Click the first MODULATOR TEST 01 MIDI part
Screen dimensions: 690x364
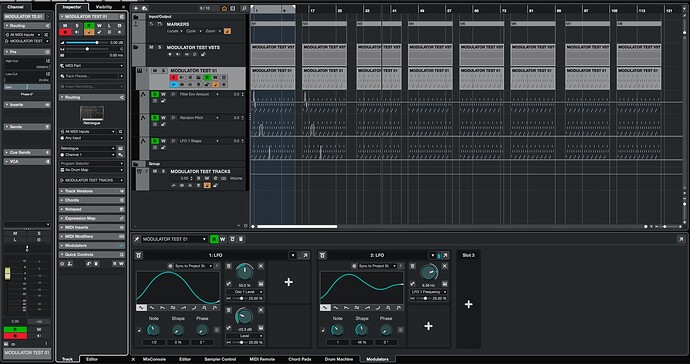point(273,78)
